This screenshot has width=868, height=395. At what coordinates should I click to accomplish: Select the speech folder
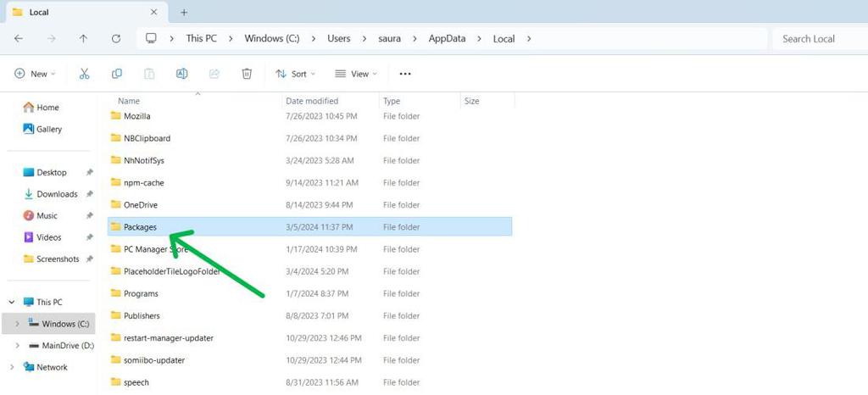[x=310, y=382]
